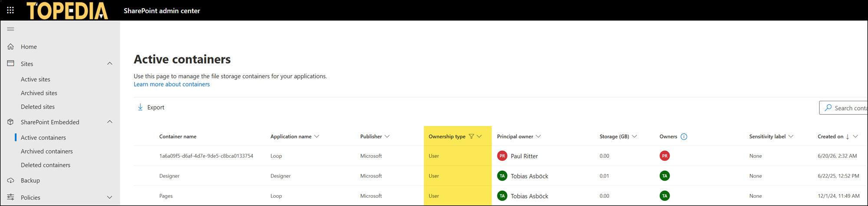Click Tobias Asböck name in Pages row

529,196
